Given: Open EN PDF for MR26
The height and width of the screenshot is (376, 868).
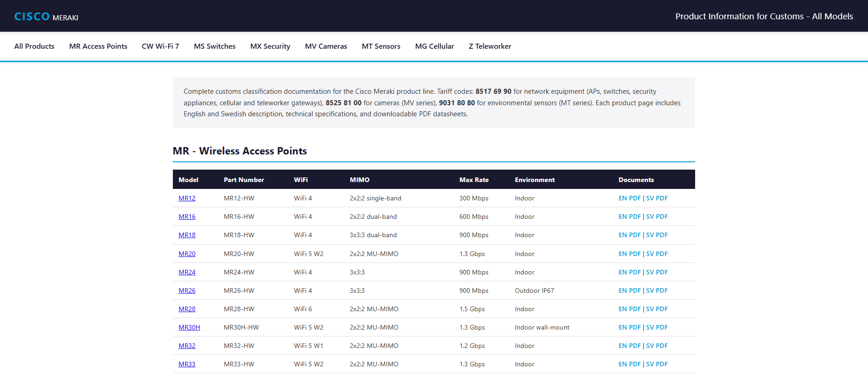Looking at the screenshot, I should (629, 291).
